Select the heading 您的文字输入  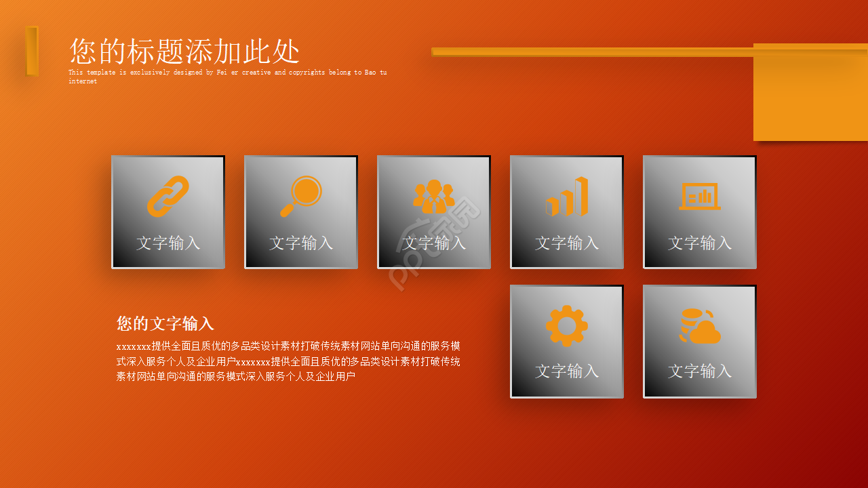click(x=165, y=323)
